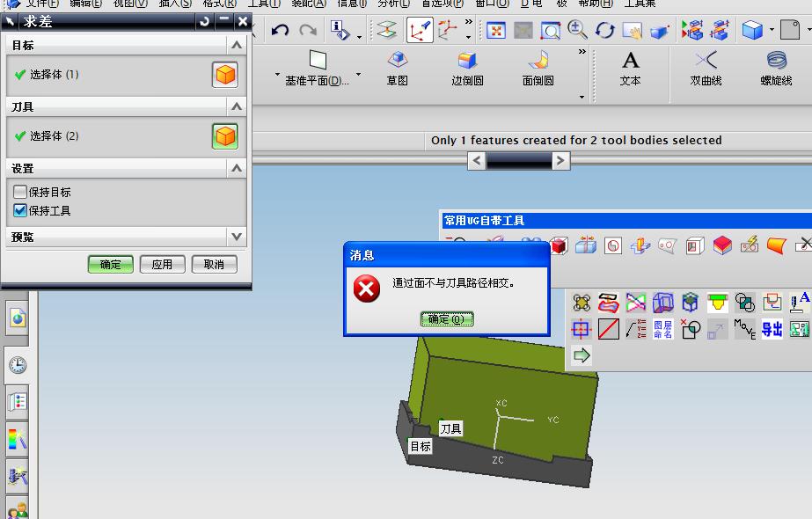Open the 窗口(O) menu
Viewport: 812px width, 519px height.
[492, 4]
